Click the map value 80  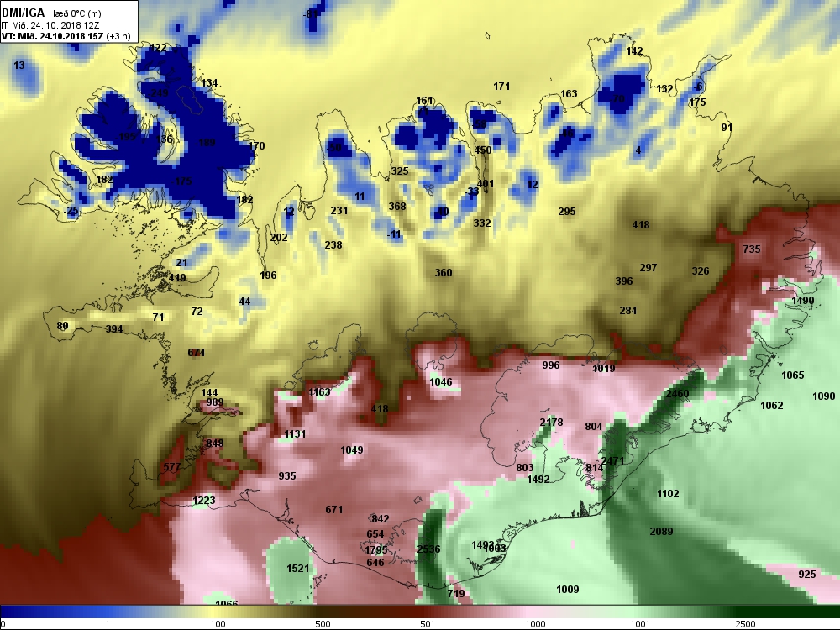click(x=62, y=326)
